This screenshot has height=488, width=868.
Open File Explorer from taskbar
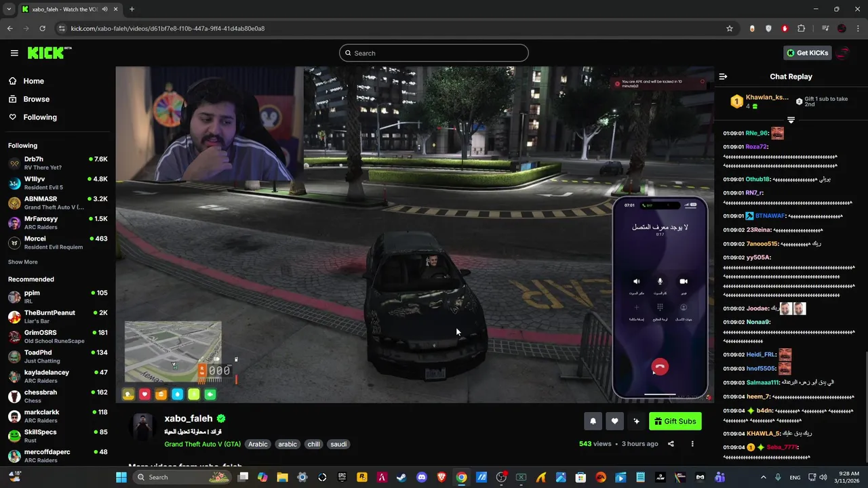click(x=282, y=477)
